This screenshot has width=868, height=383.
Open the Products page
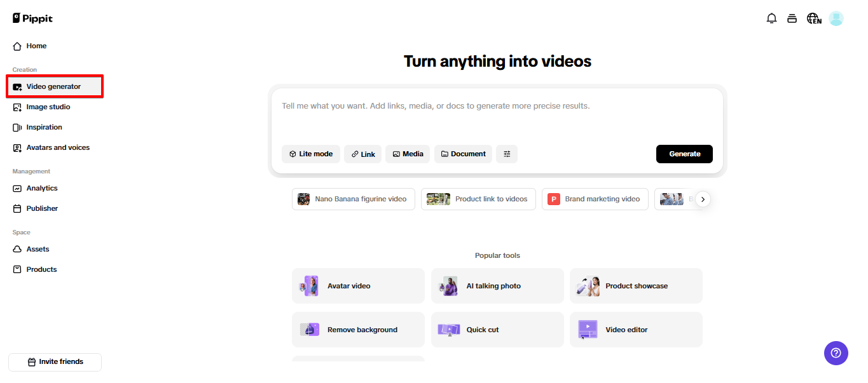click(x=40, y=269)
